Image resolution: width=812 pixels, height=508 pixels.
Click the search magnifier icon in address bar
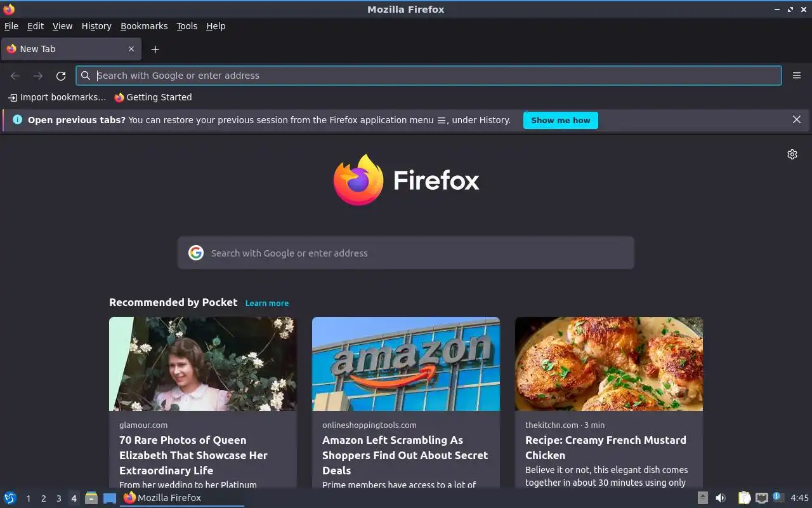point(86,76)
